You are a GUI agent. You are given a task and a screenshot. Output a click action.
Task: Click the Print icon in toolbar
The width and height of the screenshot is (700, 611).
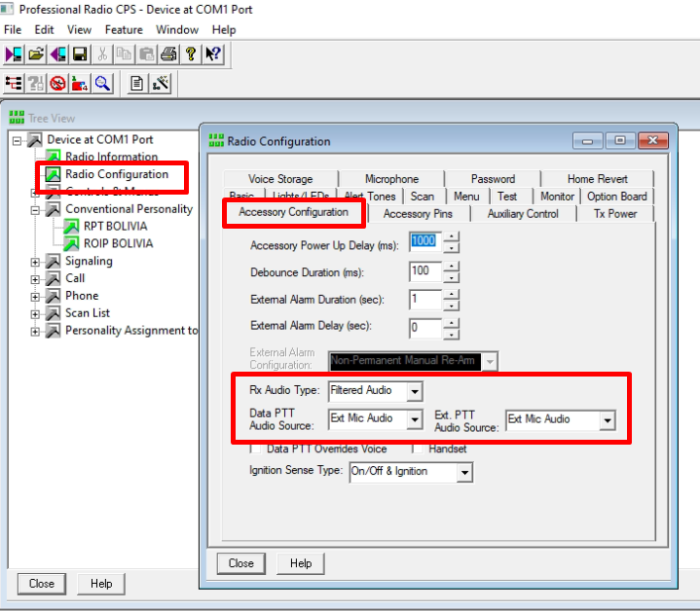(x=167, y=54)
